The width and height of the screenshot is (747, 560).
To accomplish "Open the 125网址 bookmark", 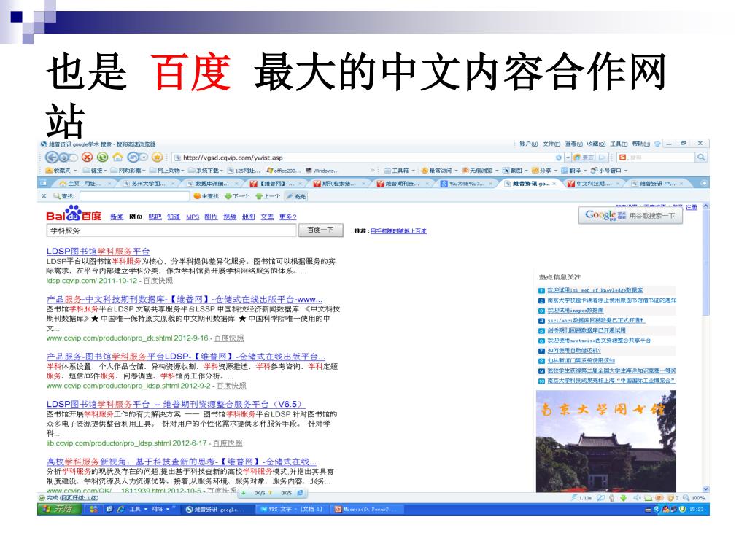I will pyautogui.click(x=244, y=171).
